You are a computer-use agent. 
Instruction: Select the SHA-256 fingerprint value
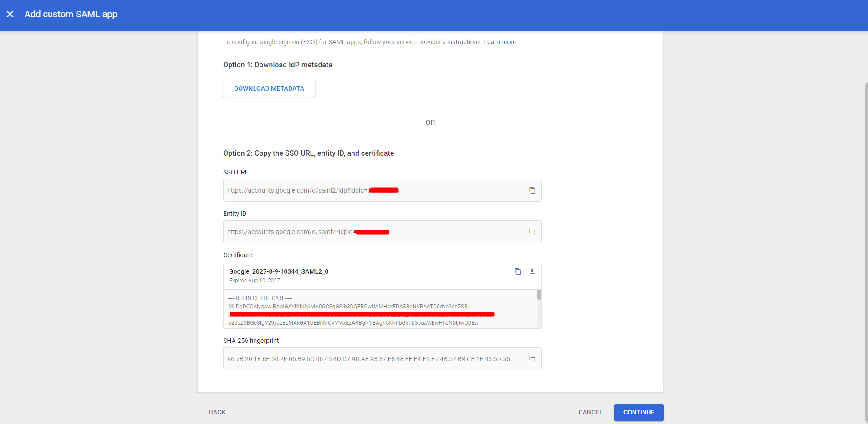point(368,359)
